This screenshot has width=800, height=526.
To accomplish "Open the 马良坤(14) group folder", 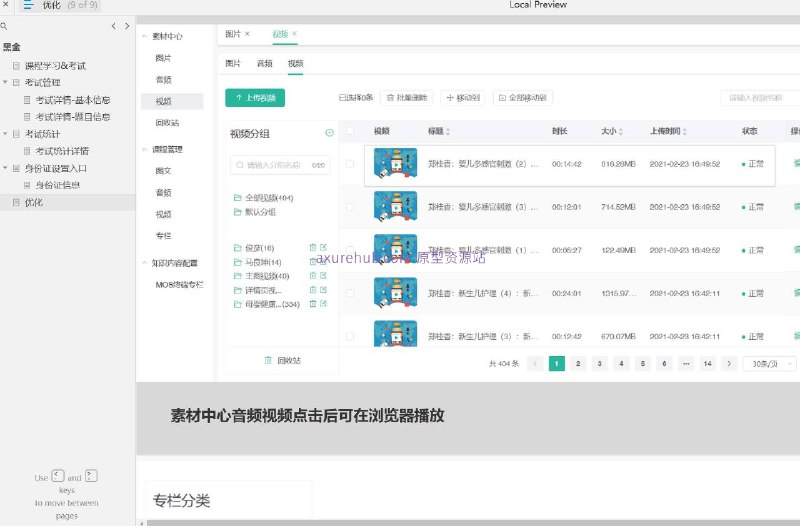I will (x=258, y=262).
